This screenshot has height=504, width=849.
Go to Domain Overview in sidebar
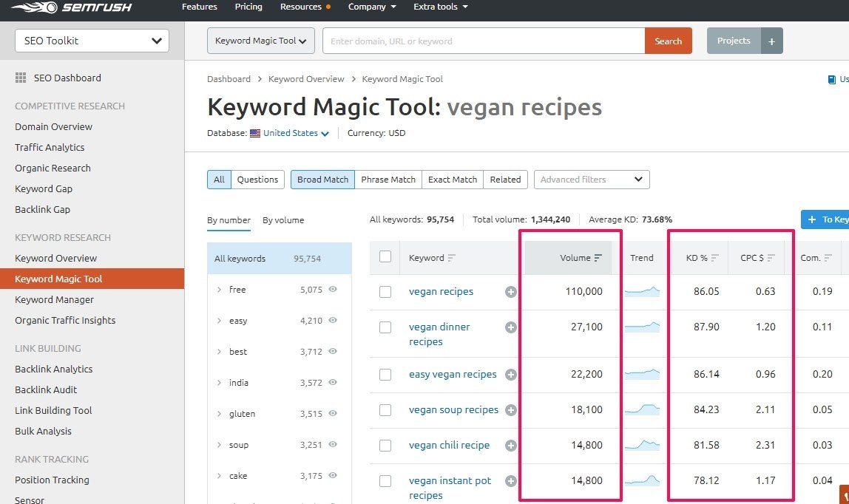[x=53, y=126]
